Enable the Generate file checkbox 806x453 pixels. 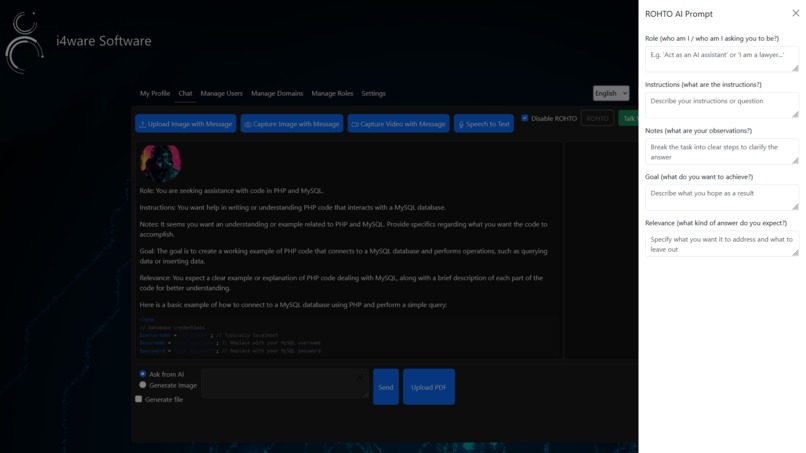click(138, 399)
